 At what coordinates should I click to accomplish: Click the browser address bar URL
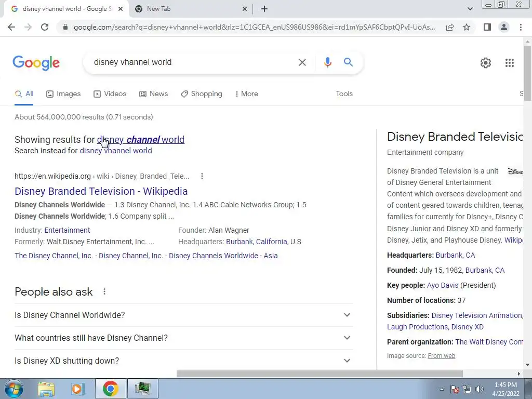(254, 27)
